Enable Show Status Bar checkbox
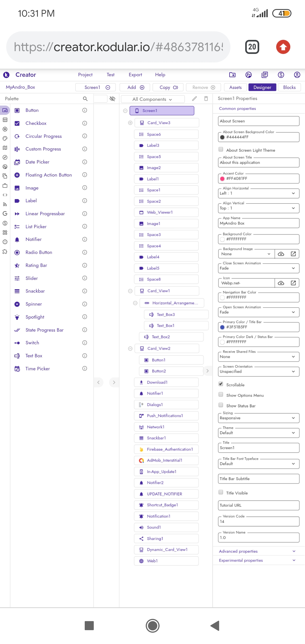 click(221, 405)
